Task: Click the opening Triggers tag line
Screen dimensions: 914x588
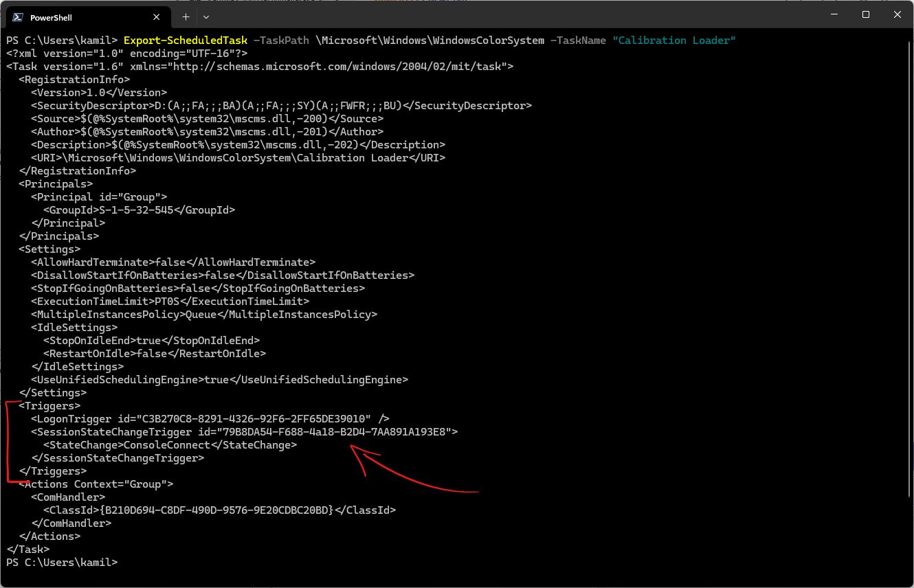Action: [x=49, y=406]
